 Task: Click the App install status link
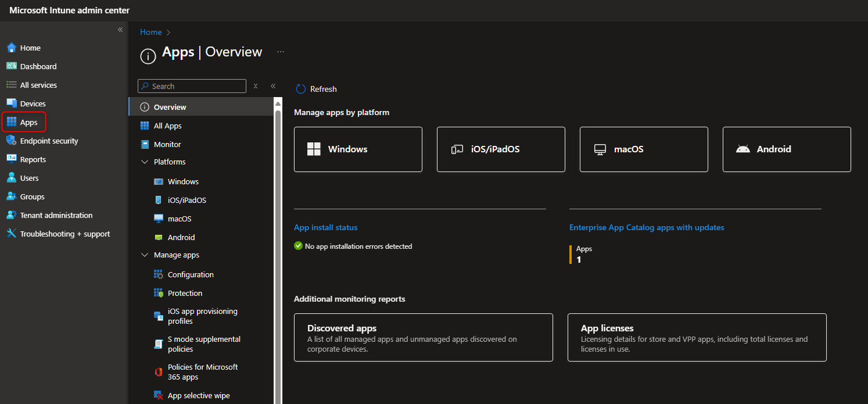click(325, 227)
